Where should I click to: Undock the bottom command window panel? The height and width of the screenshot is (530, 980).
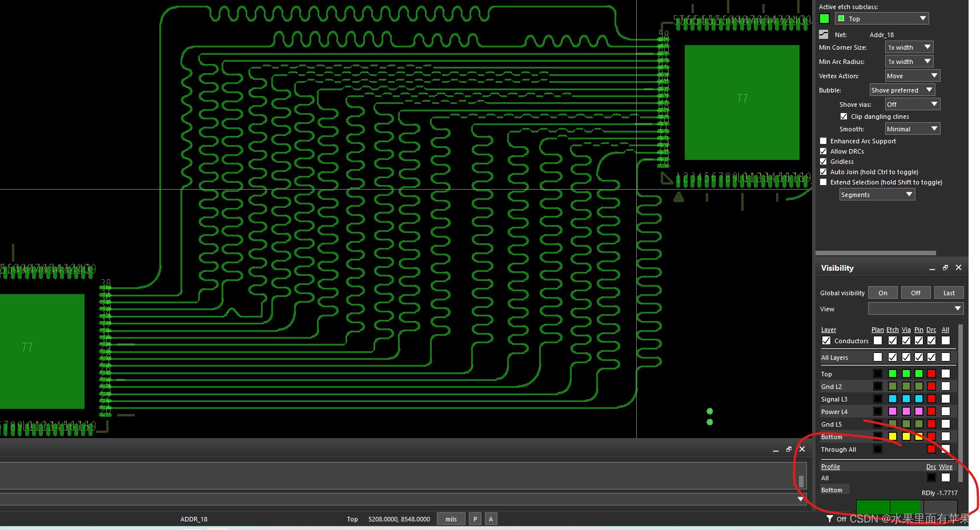pyautogui.click(x=789, y=449)
